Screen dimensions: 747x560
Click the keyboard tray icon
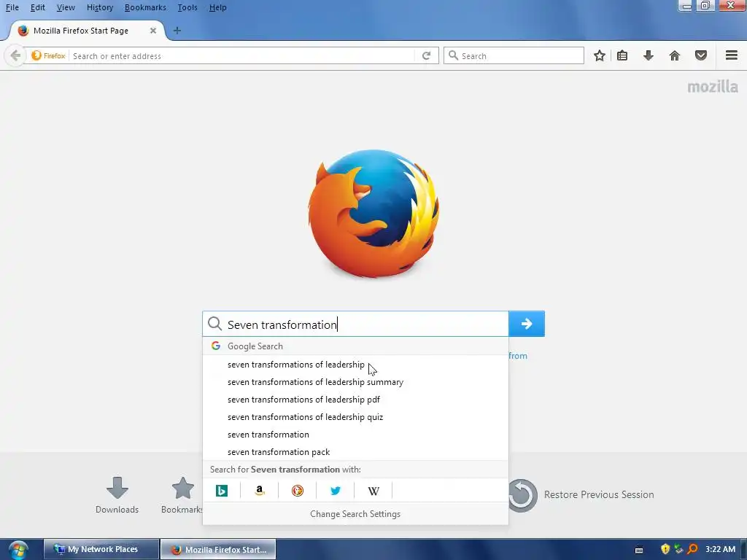pos(639,550)
